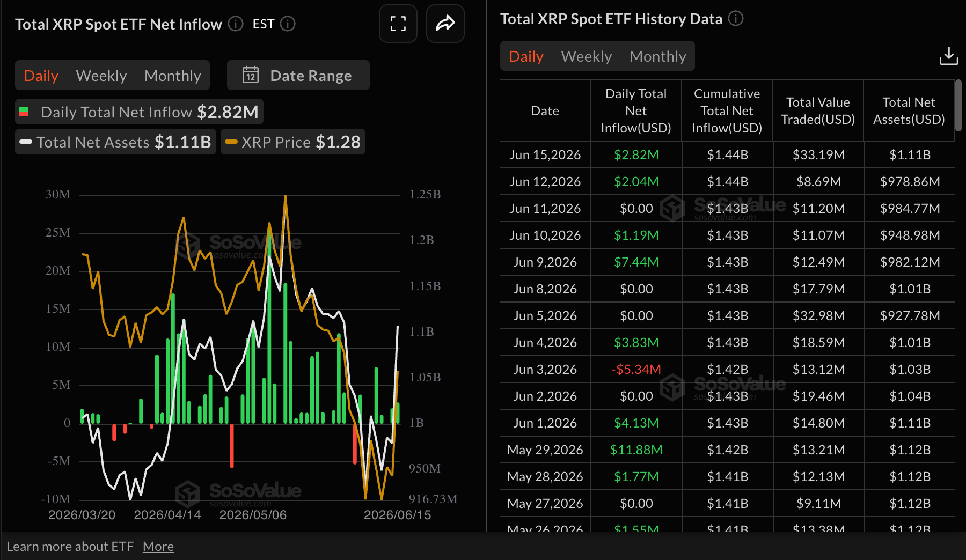Click the Jun 9,2026 date cell
Viewport: 966px width, 560px height.
(x=545, y=262)
